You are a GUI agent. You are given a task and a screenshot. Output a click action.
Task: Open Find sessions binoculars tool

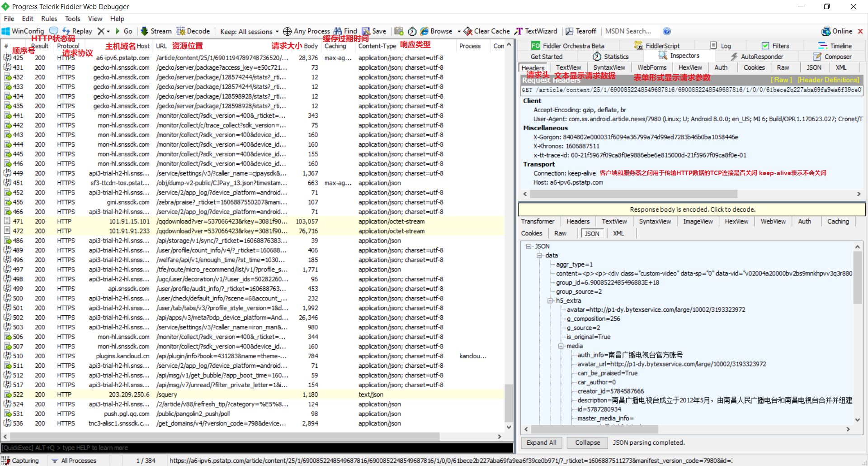tap(345, 31)
